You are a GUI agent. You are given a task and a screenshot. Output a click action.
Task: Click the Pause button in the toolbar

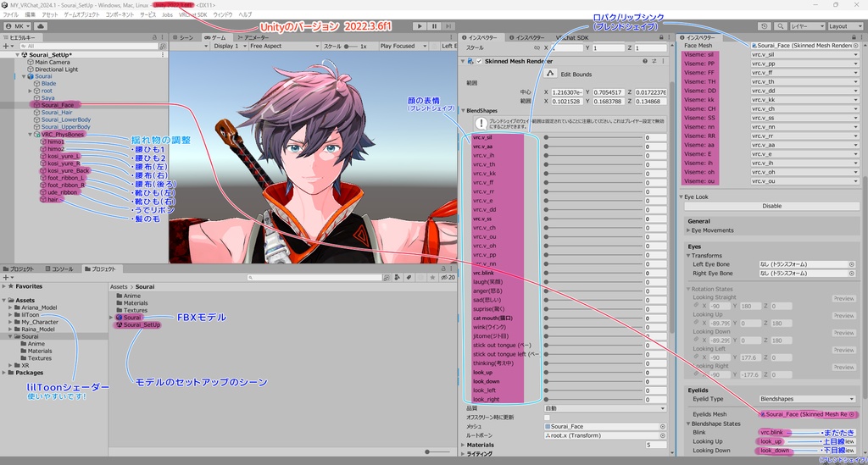click(434, 26)
